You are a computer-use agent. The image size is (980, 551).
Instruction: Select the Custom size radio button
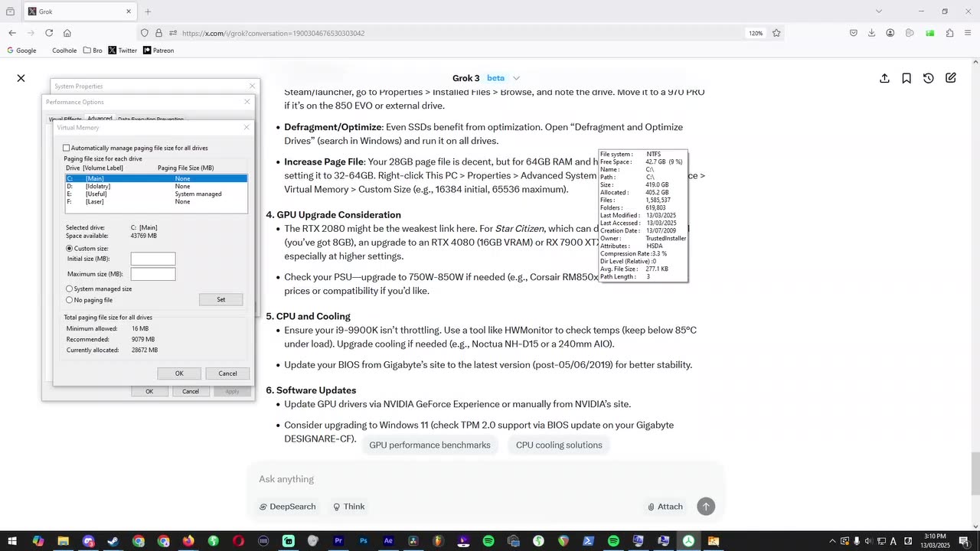tap(70, 249)
